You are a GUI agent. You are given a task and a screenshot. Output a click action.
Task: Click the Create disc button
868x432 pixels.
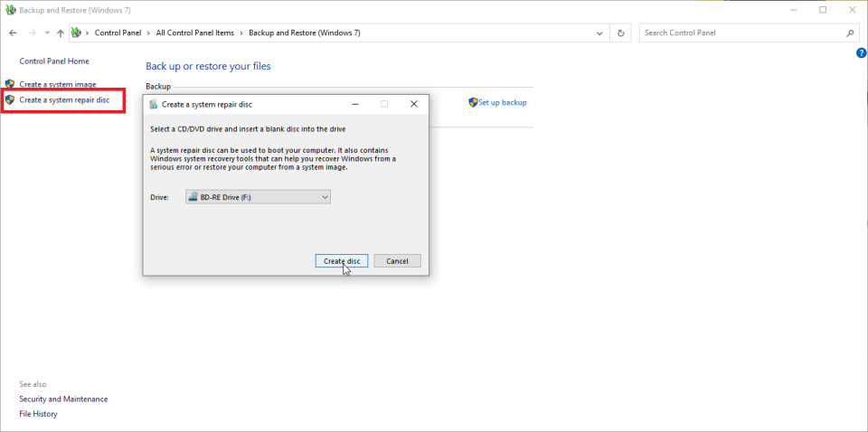pyautogui.click(x=342, y=261)
